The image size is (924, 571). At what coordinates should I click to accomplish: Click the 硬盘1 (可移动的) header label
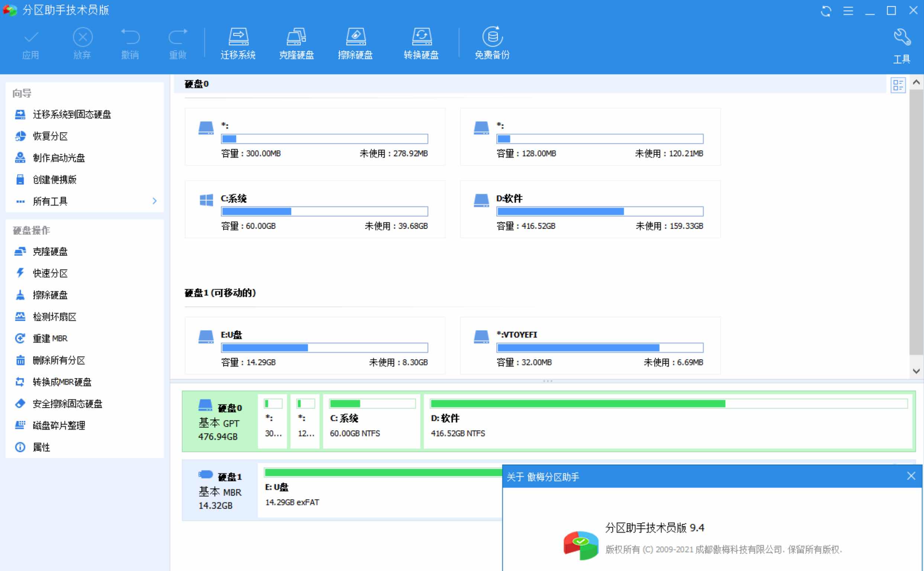(x=220, y=293)
